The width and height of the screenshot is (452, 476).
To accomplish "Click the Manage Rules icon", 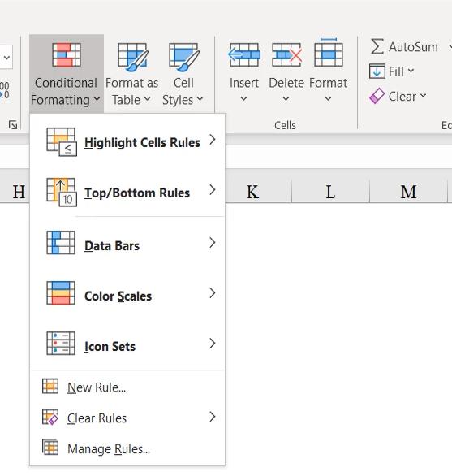I will pyautogui.click(x=50, y=447).
